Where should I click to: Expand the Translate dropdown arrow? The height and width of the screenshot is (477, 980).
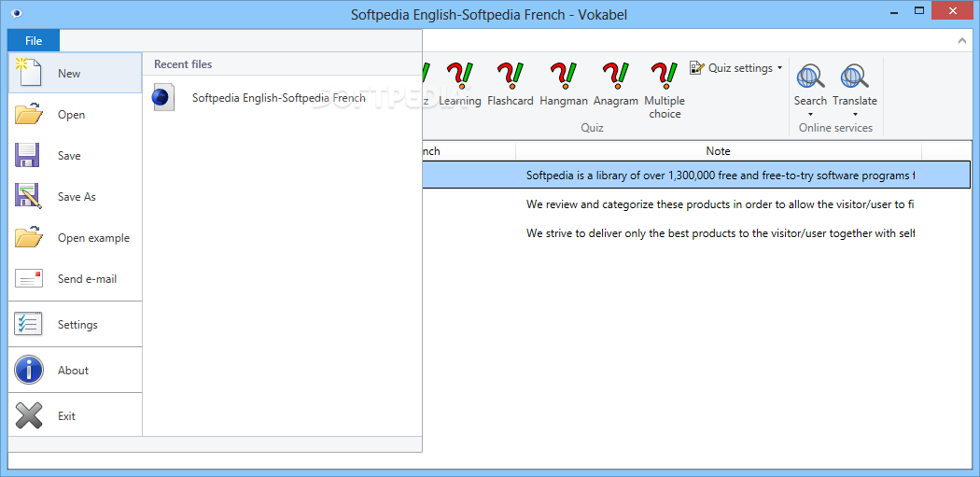854,115
